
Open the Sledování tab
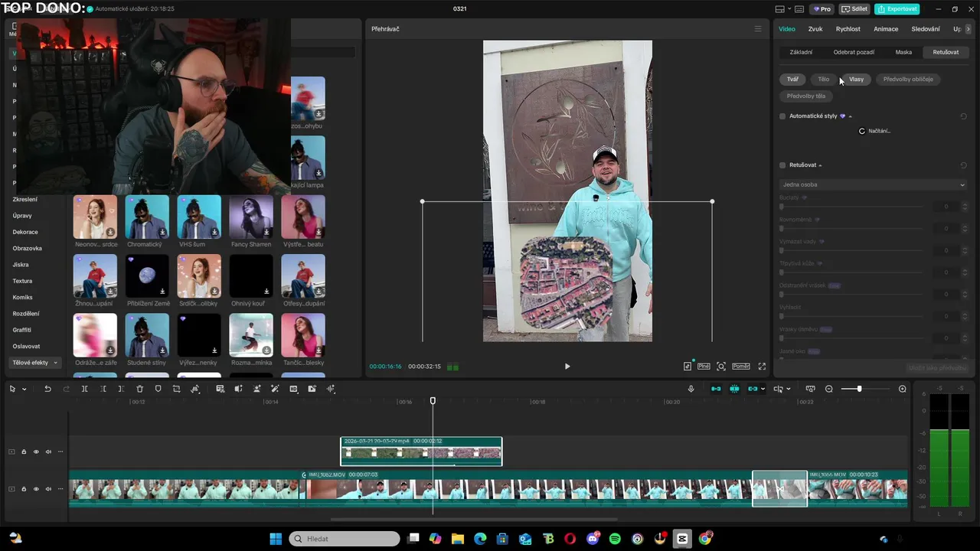point(926,29)
